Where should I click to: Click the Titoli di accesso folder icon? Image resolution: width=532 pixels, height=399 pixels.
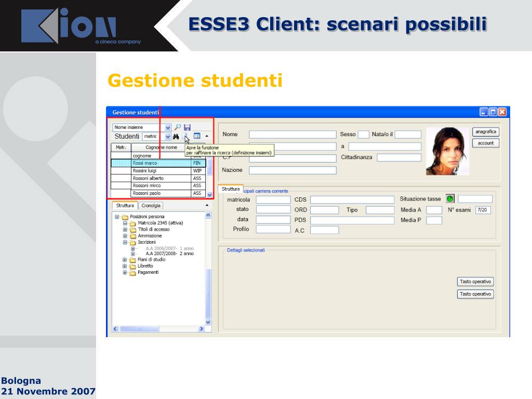[133, 230]
